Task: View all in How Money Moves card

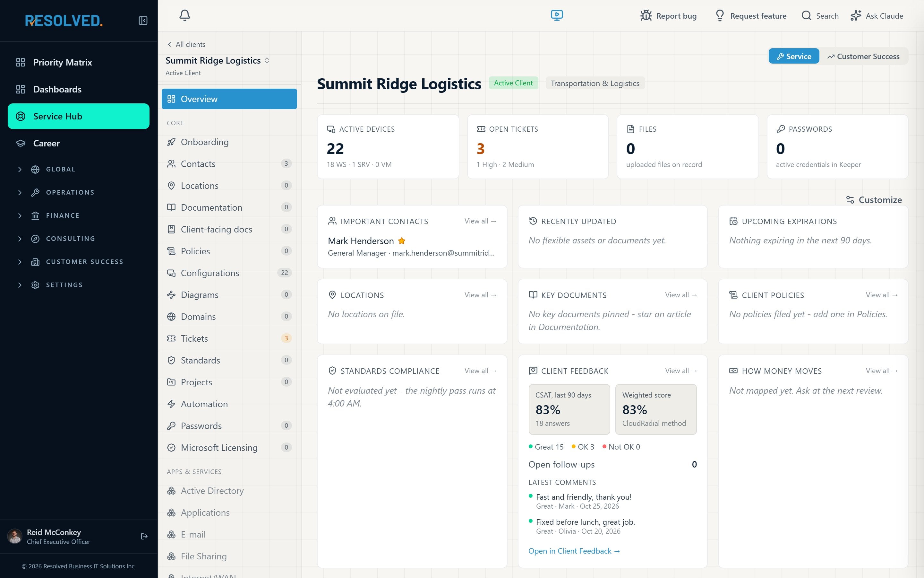Action: coord(882,371)
